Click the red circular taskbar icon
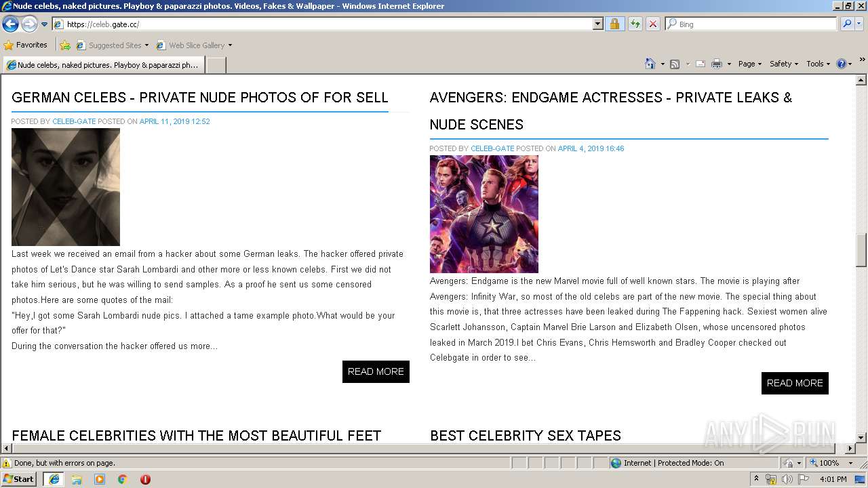The image size is (868, 488). point(145,479)
